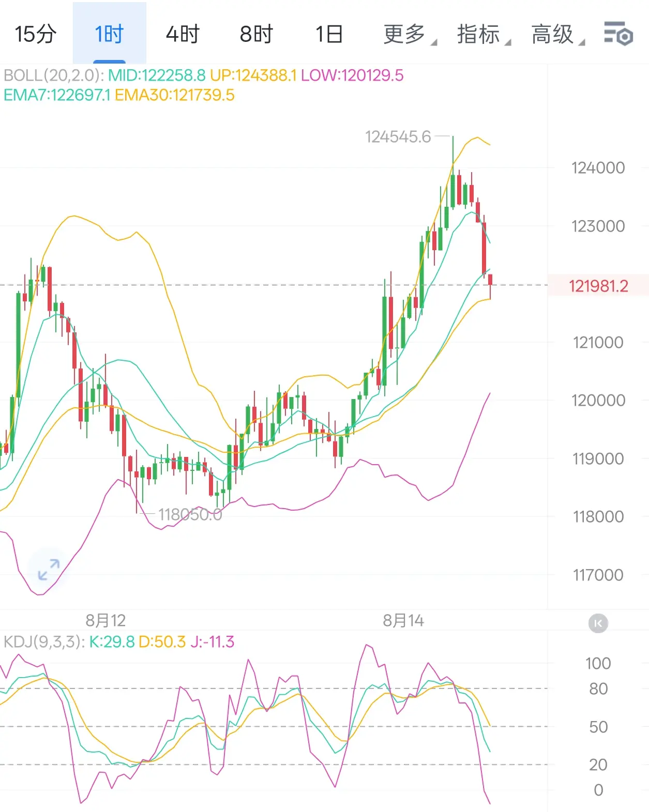
Task: Click the 121000 price axis label
Action: pos(598,343)
